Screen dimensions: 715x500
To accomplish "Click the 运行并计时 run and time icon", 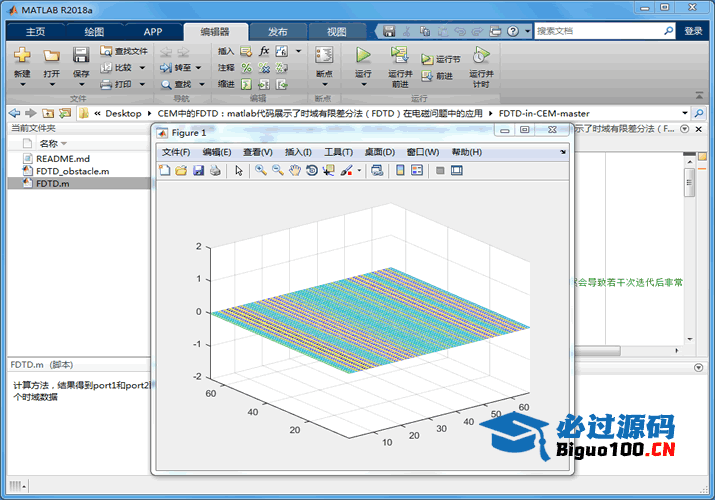I will coord(481,55).
